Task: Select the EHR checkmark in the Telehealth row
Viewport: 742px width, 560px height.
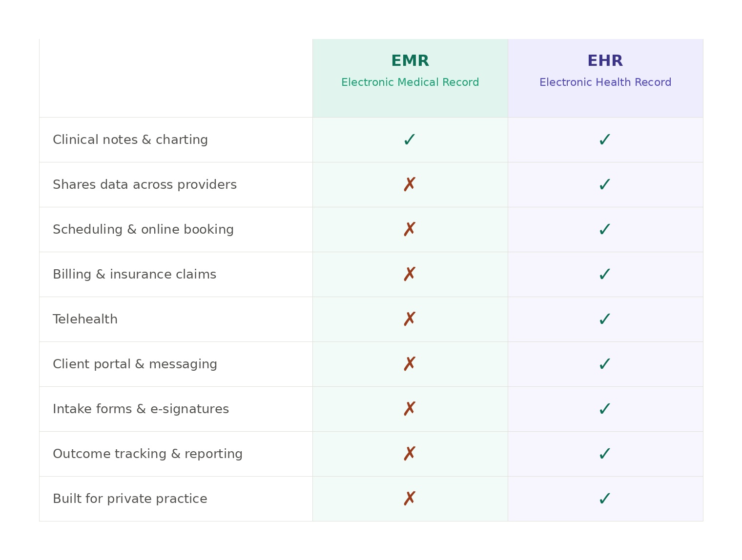Action: point(605,320)
